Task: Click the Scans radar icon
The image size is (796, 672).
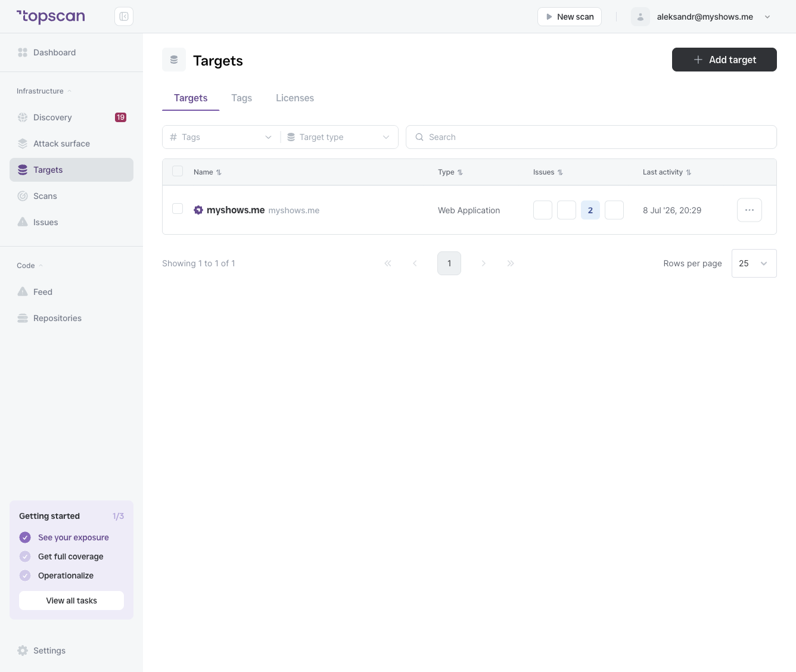Action: click(x=23, y=196)
